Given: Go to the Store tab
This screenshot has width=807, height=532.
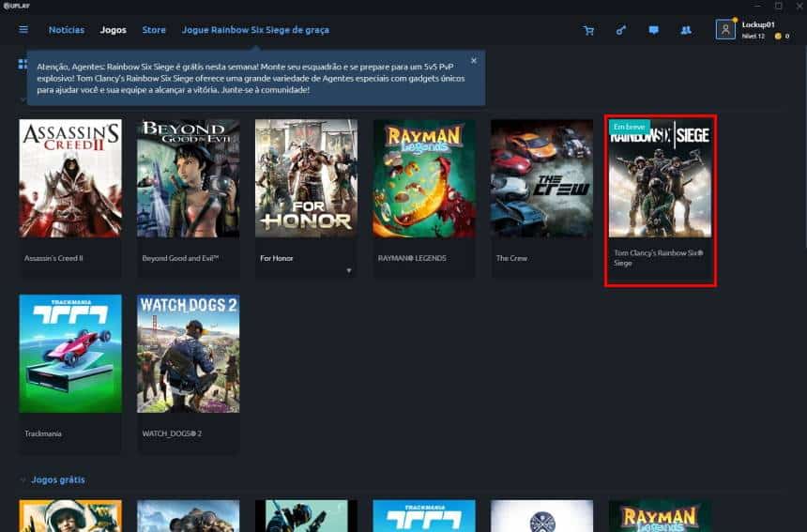Looking at the screenshot, I should click(154, 30).
